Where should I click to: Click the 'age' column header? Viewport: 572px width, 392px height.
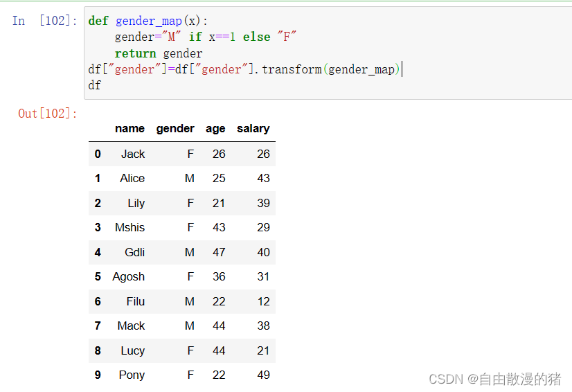215,129
